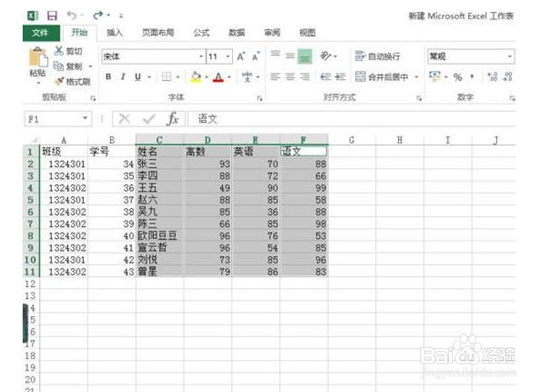Viewport: 548px width, 392px height.
Task: Click the phonetic guide 文 icon
Action: pos(247,77)
